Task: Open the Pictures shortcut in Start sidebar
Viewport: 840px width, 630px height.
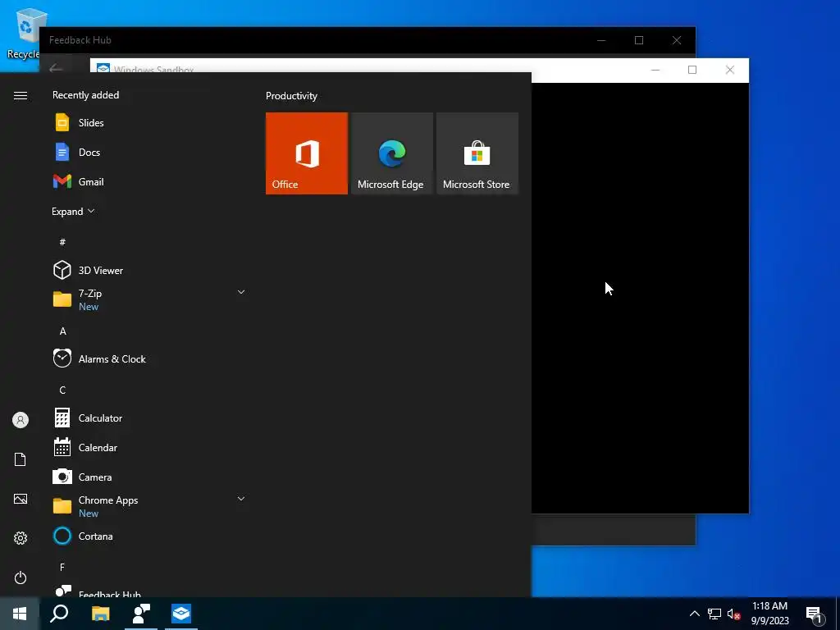Action: pyautogui.click(x=21, y=499)
